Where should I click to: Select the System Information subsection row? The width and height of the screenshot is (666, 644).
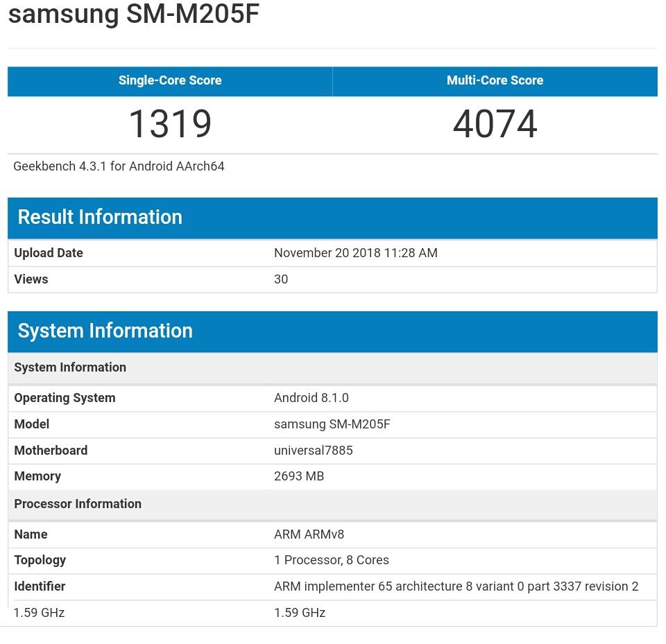(69, 367)
